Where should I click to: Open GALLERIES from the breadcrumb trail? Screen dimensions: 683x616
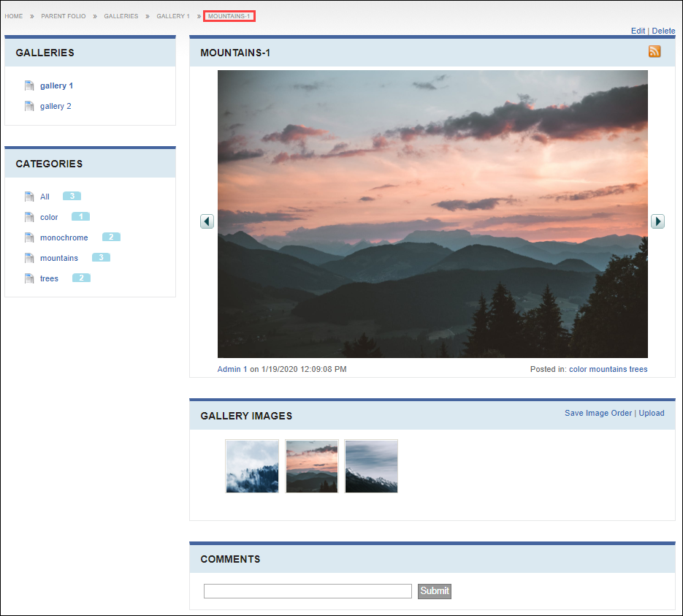pos(121,15)
